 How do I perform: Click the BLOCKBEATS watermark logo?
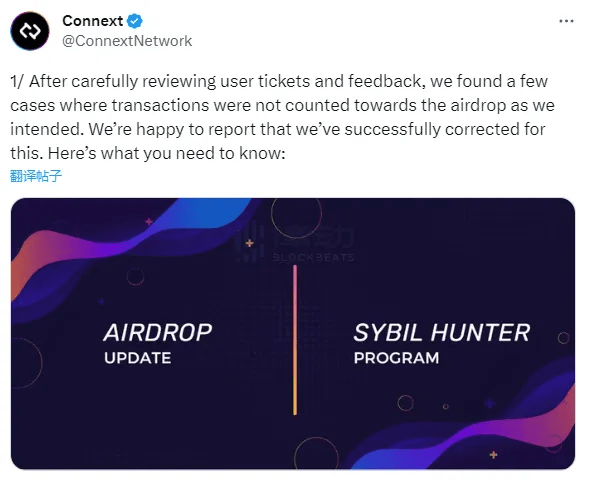point(296,242)
